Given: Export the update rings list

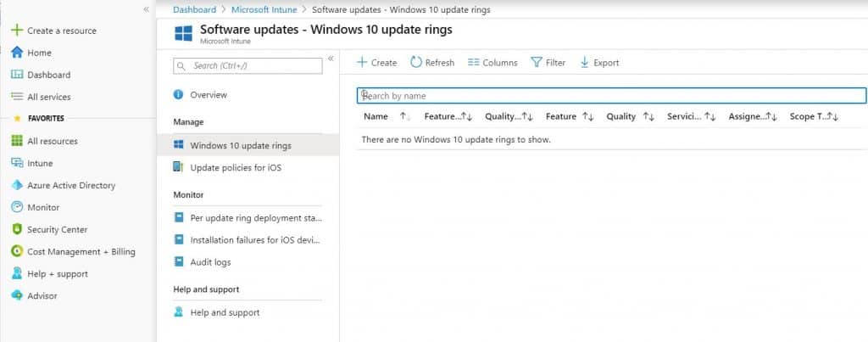Looking at the screenshot, I should tap(599, 63).
